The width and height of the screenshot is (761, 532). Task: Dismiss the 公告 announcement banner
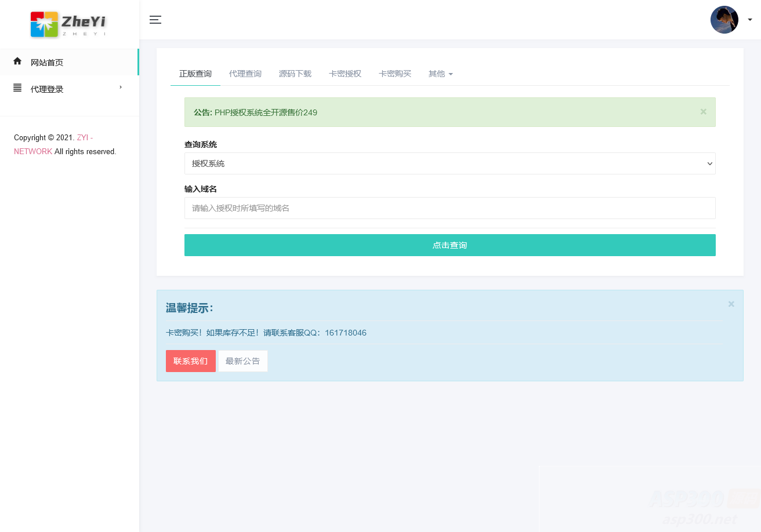[703, 111]
